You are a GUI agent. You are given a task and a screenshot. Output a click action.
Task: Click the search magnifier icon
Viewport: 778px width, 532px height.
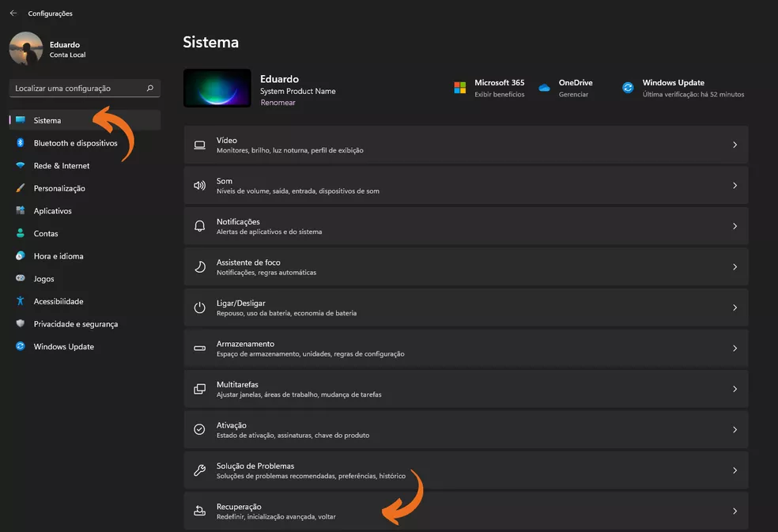tap(150, 89)
